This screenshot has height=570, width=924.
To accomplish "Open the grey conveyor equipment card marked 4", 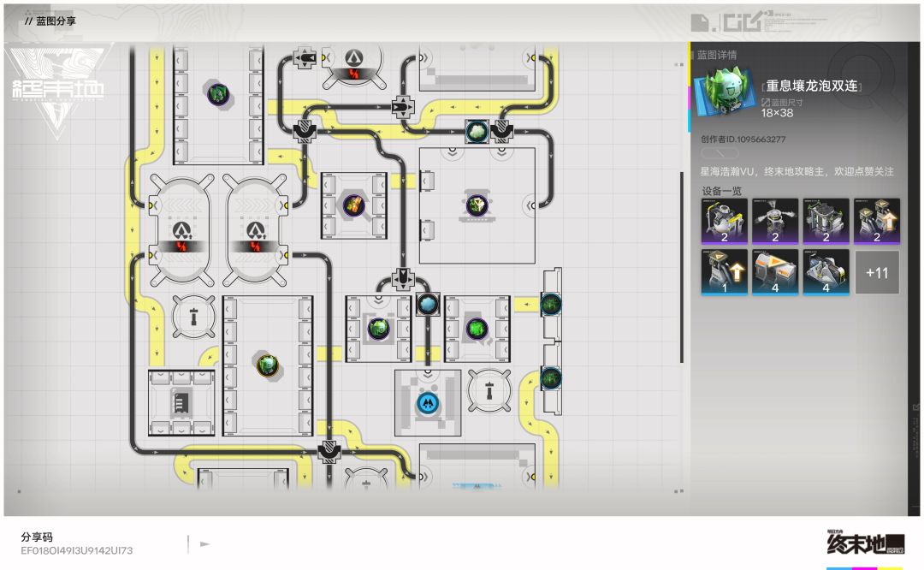I will pyautogui.click(x=826, y=272).
